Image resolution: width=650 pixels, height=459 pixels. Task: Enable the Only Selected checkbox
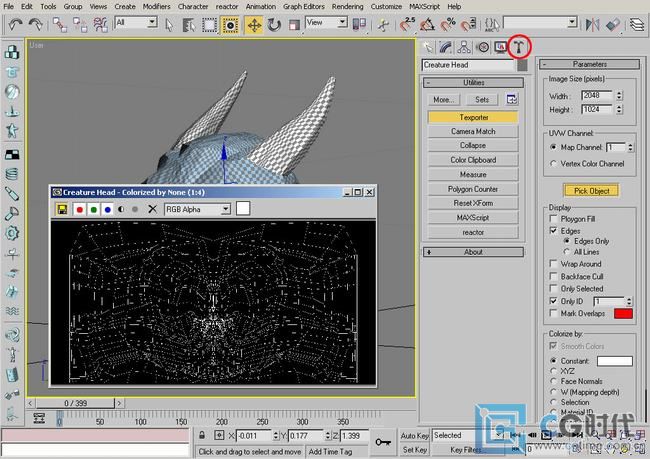553,288
